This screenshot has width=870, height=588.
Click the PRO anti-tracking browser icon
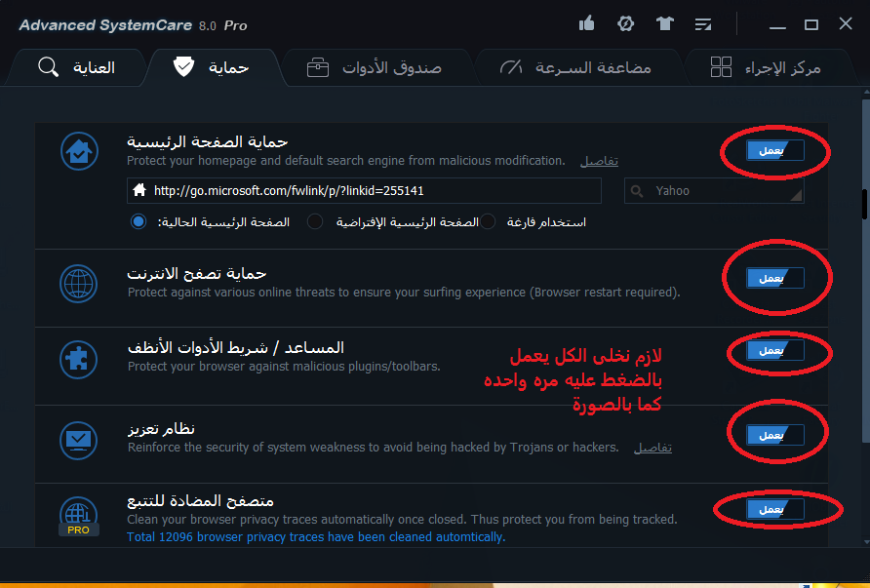78,516
